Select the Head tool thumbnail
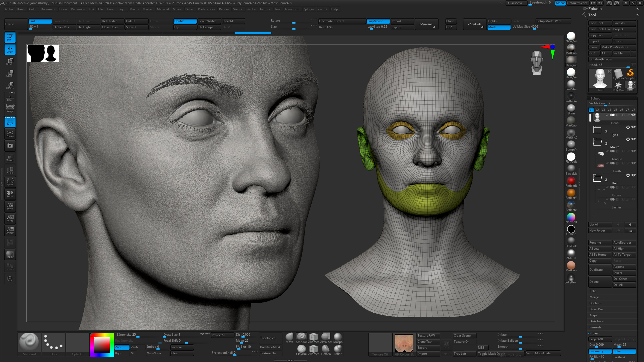Screen dimensions: 644x362 [600, 79]
